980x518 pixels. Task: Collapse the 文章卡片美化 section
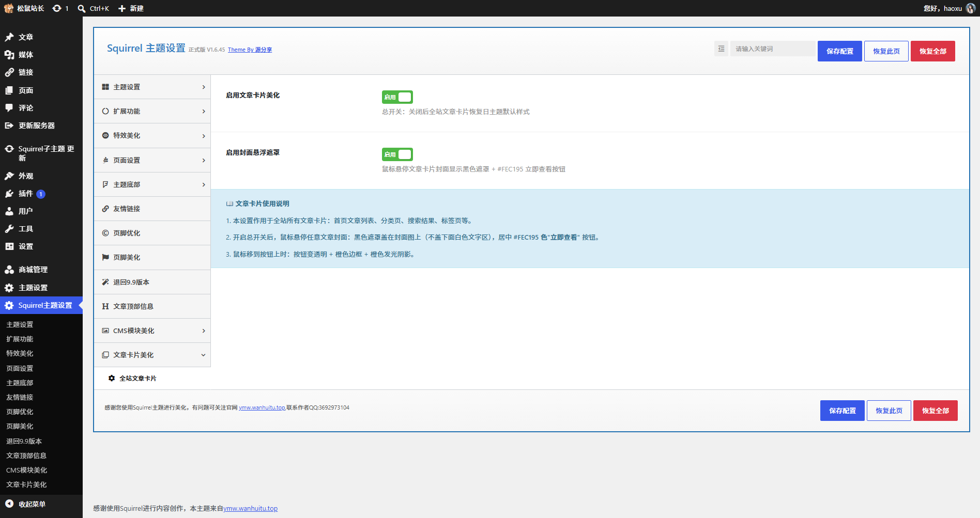pos(152,355)
